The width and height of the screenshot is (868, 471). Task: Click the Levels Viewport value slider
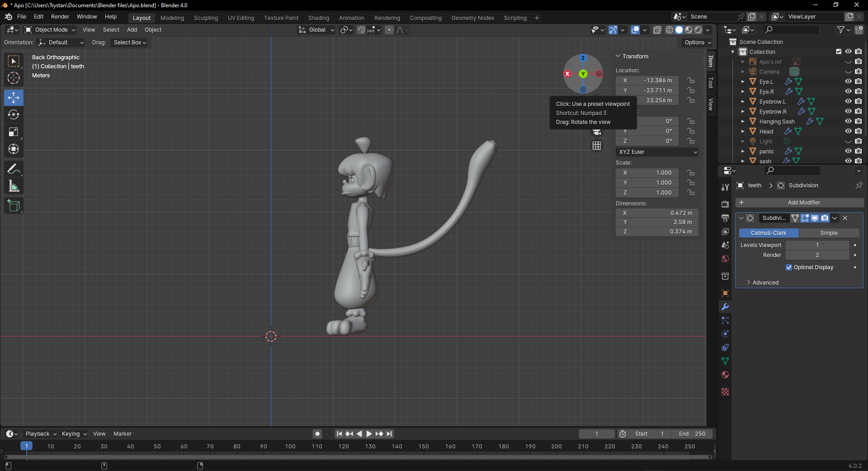coord(817,245)
